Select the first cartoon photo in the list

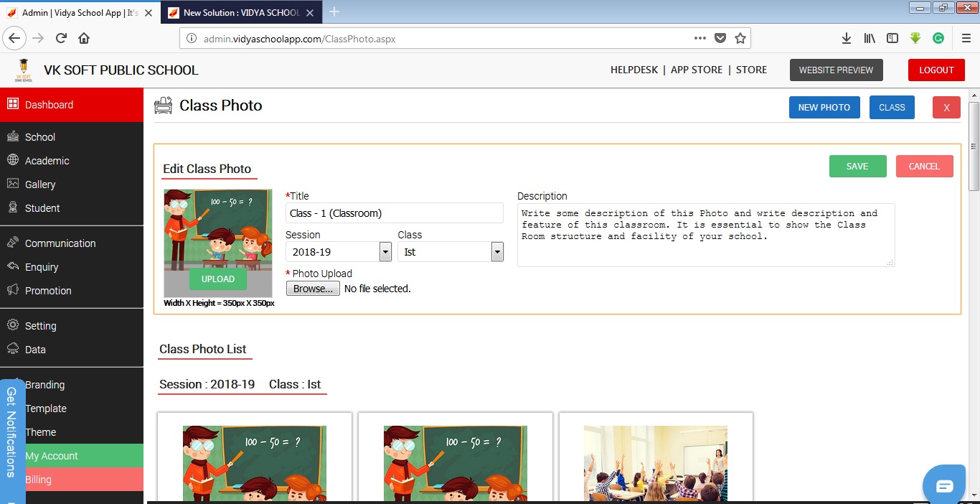(x=255, y=463)
